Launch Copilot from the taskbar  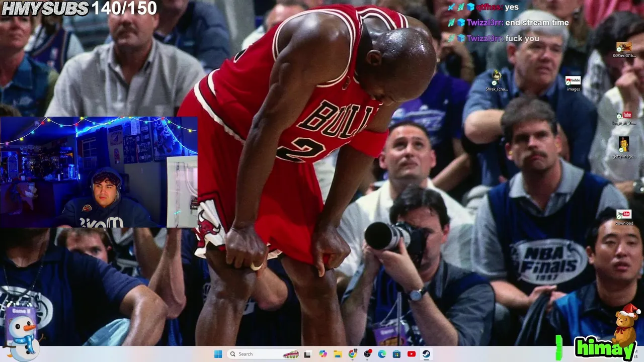323,354
